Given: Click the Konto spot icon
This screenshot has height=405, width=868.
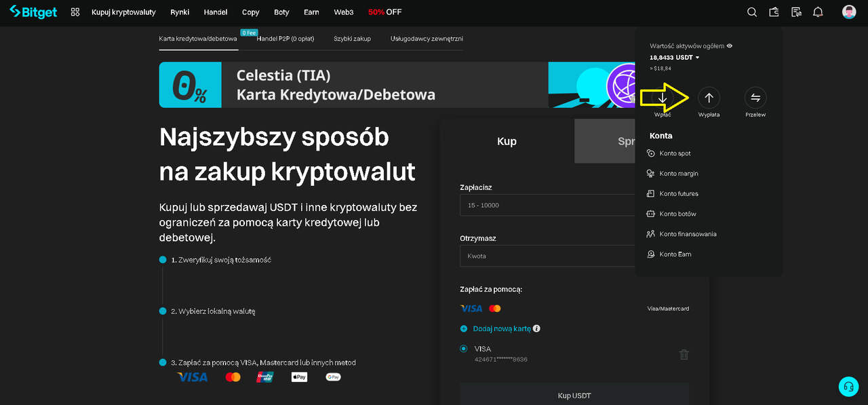Looking at the screenshot, I should tap(651, 153).
